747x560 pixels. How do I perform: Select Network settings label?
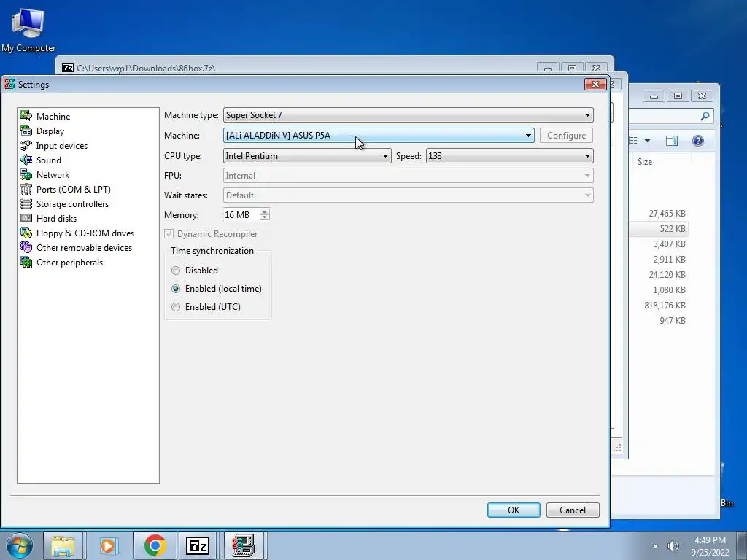click(53, 175)
